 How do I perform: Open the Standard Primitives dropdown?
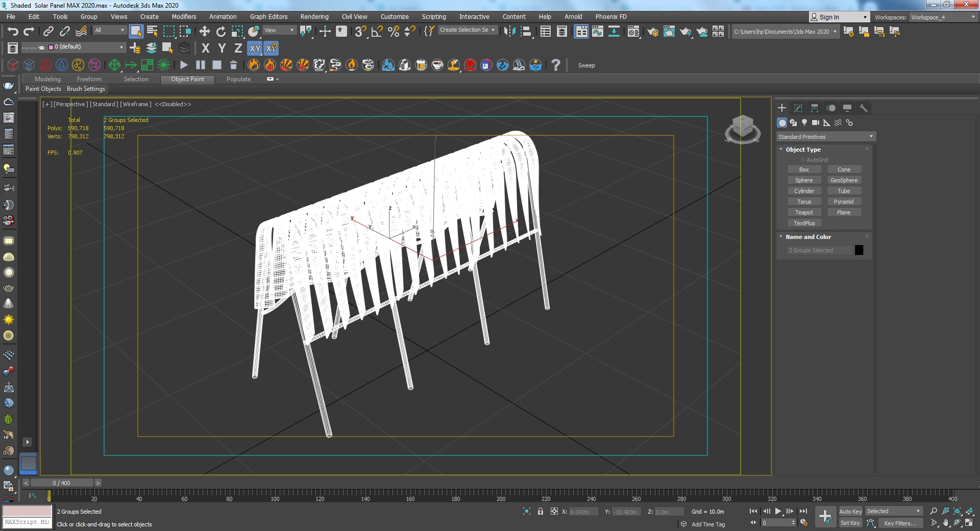point(825,137)
